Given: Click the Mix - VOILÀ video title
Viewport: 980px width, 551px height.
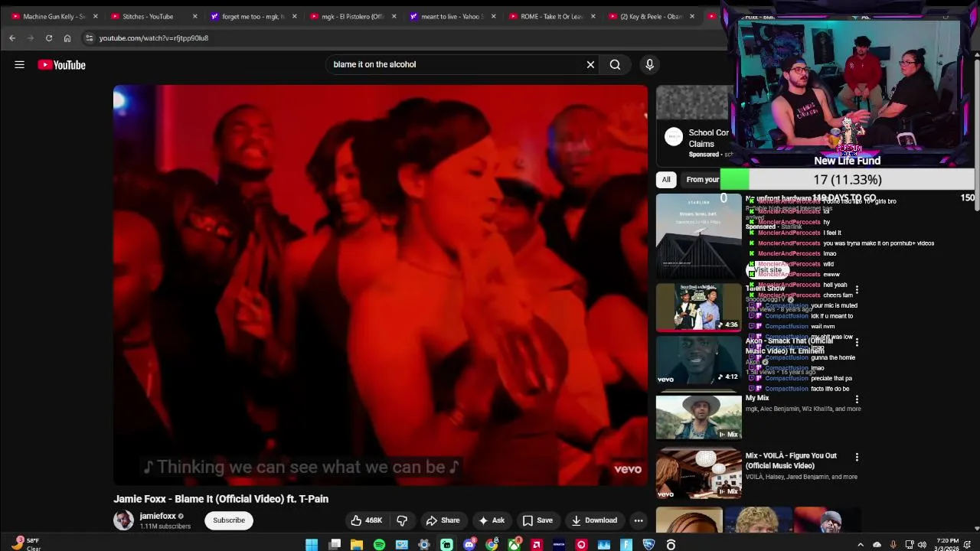Looking at the screenshot, I should (791, 461).
